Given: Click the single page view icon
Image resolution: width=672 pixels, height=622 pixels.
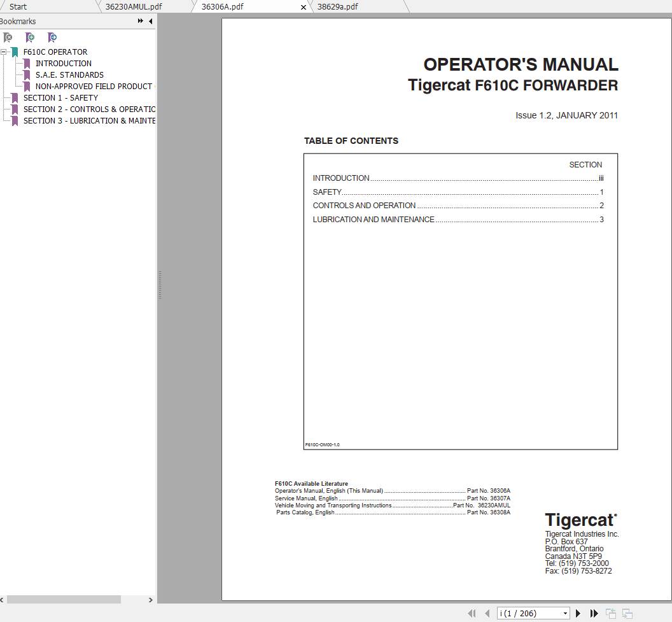Looking at the screenshot, I should (x=612, y=612).
